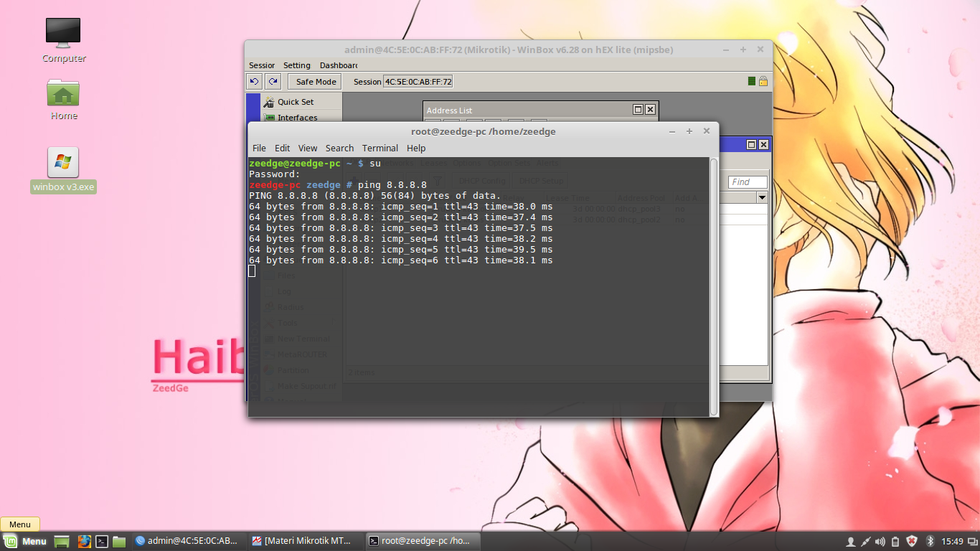Image resolution: width=980 pixels, height=551 pixels.
Task: Click the terminal title bar text
Action: [484, 131]
